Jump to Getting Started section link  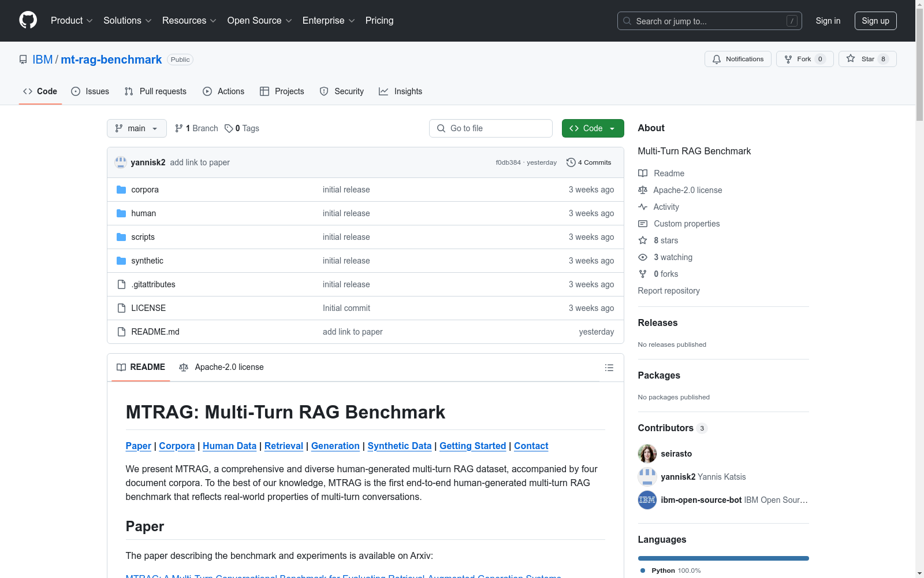tap(473, 446)
